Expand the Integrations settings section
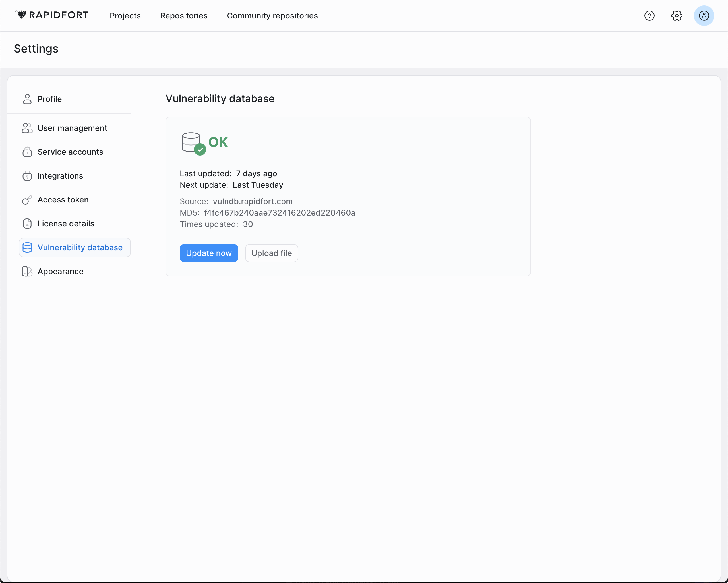 coord(60,176)
